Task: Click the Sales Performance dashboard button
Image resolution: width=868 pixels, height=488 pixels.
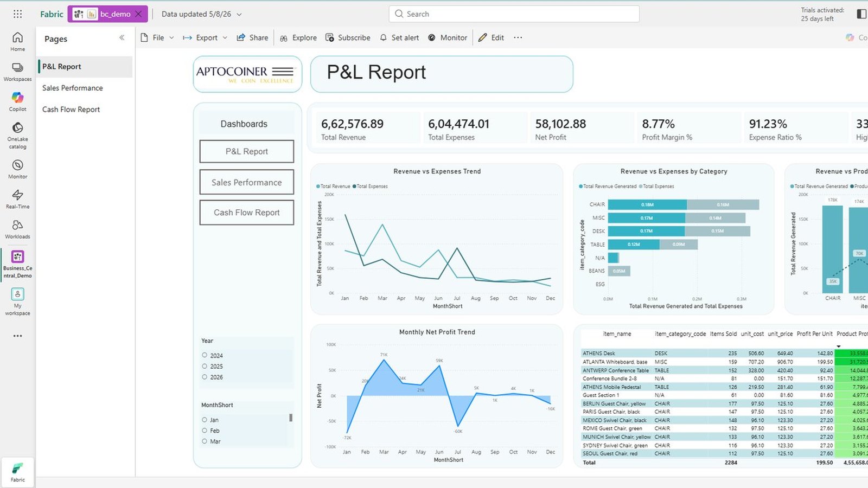Action: pyautogui.click(x=247, y=182)
